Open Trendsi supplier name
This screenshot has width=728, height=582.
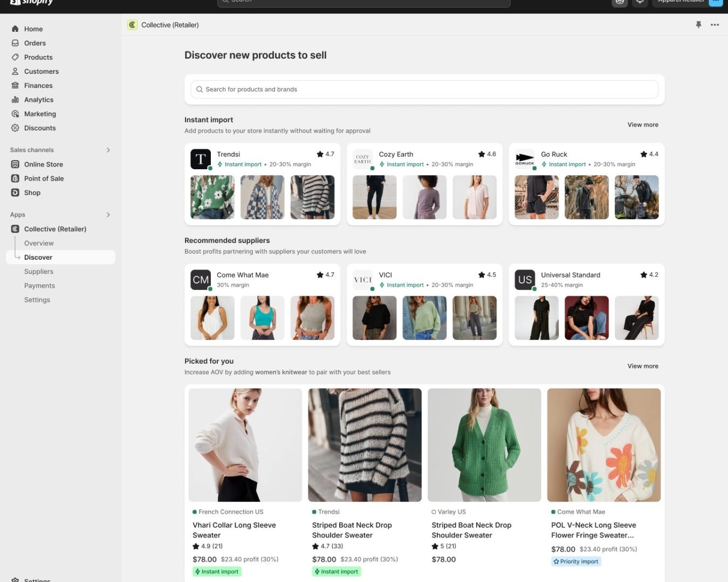click(228, 154)
